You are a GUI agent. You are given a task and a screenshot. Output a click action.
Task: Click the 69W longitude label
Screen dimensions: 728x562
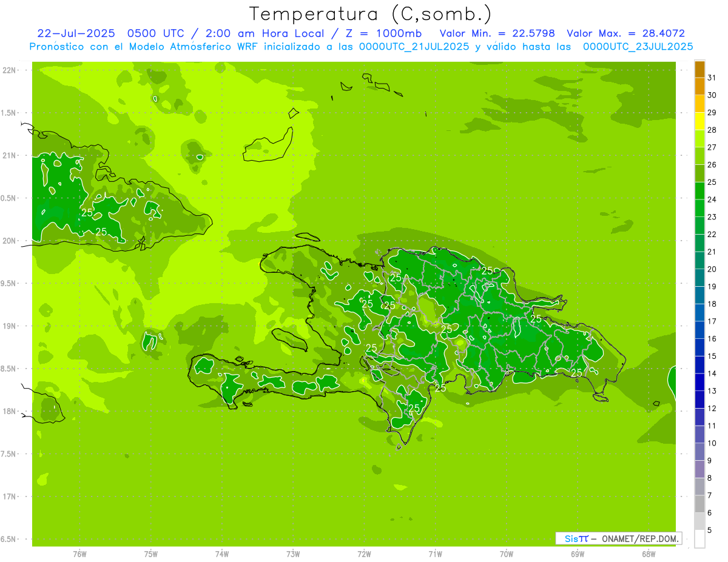click(578, 554)
